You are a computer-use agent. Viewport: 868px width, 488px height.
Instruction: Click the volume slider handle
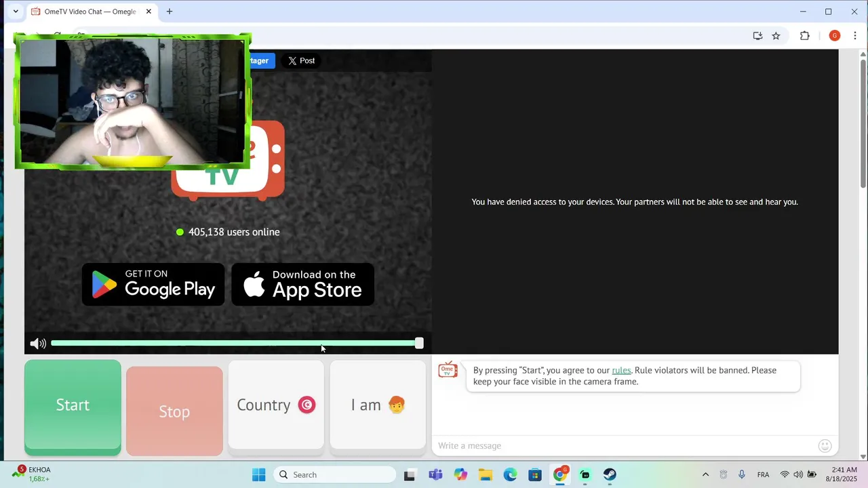coord(419,344)
